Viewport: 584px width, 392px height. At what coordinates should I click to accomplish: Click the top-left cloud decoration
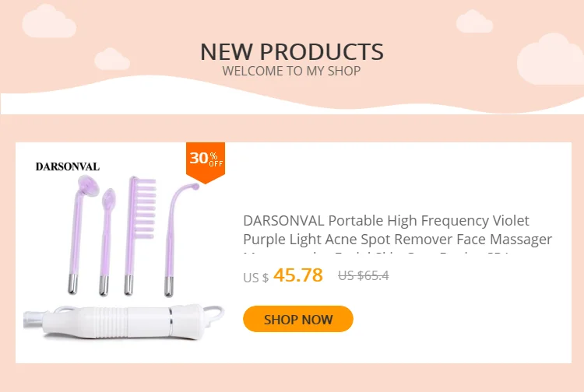coord(49,21)
